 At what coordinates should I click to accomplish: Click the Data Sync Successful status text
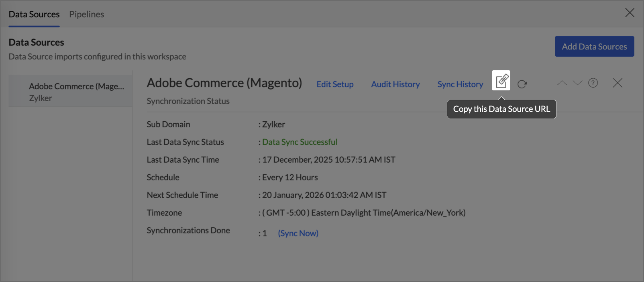300,142
